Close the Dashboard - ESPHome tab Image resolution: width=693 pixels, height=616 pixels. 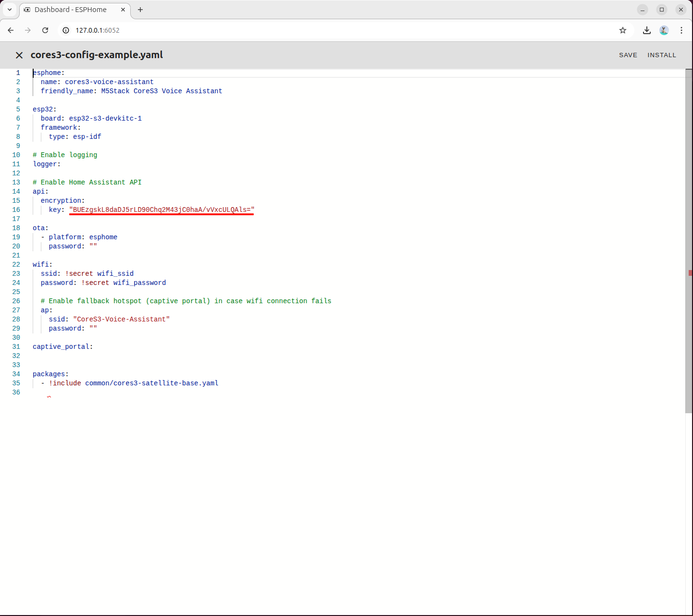(x=123, y=10)
